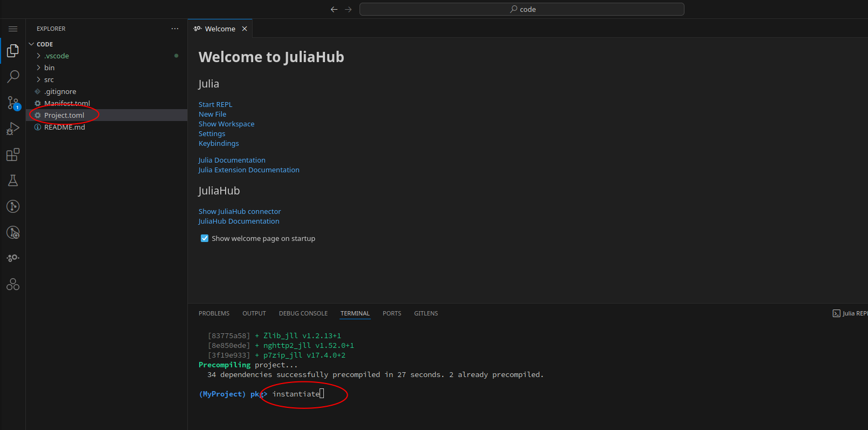
Task: Open the GitLens Inspect icon
Action: pyautogui.click(x=13, y=232)
